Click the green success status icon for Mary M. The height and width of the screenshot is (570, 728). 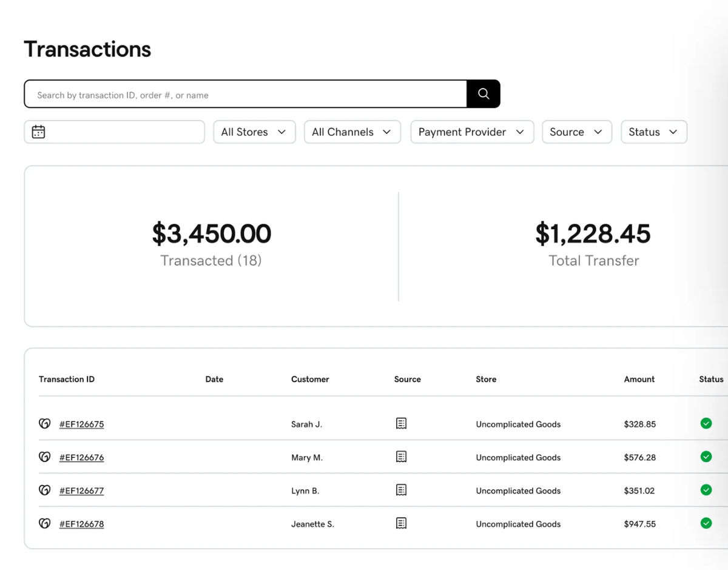(x=706, y=457)
